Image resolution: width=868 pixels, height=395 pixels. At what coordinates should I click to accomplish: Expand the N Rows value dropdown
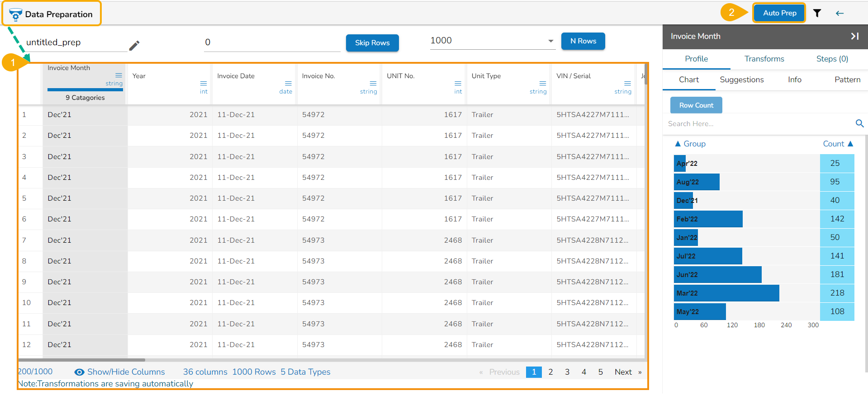tap(550, 41)
